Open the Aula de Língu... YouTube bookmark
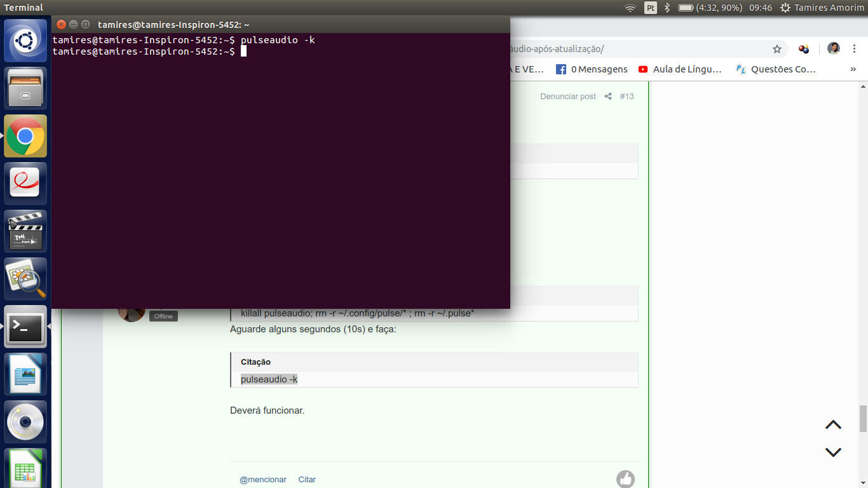 pos(680,69)
